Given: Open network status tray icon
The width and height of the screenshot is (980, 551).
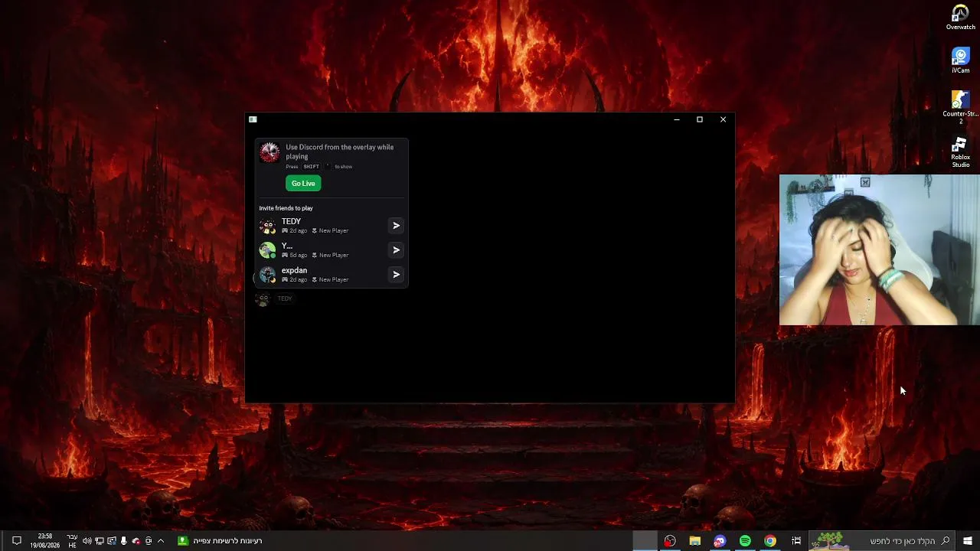Looking at the screenshot, I should pos(100,541).
